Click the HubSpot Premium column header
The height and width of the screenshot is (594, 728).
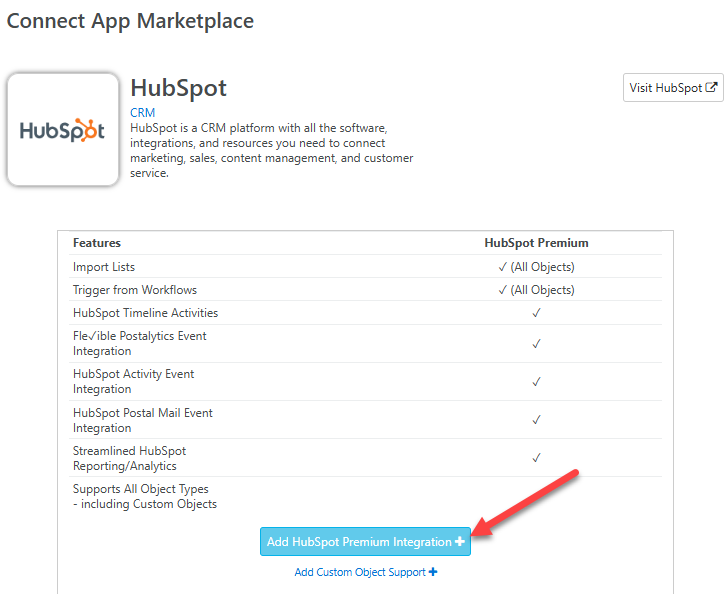(x=536, y=243)
